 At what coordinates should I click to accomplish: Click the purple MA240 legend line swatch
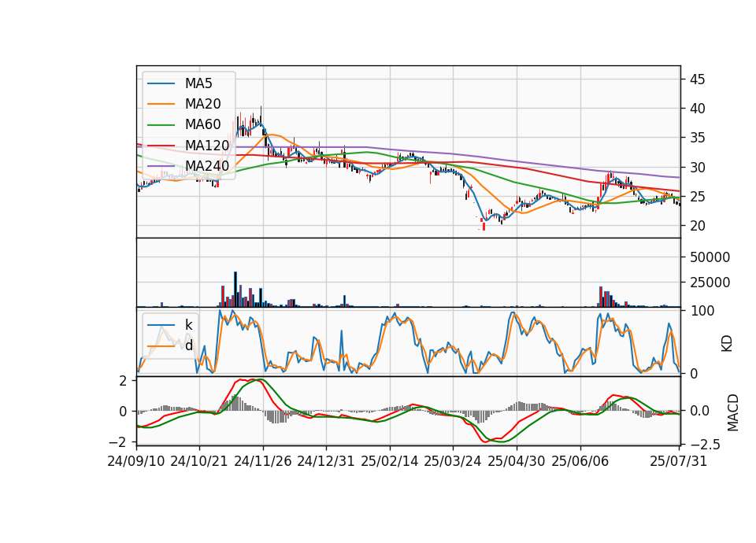161,166
